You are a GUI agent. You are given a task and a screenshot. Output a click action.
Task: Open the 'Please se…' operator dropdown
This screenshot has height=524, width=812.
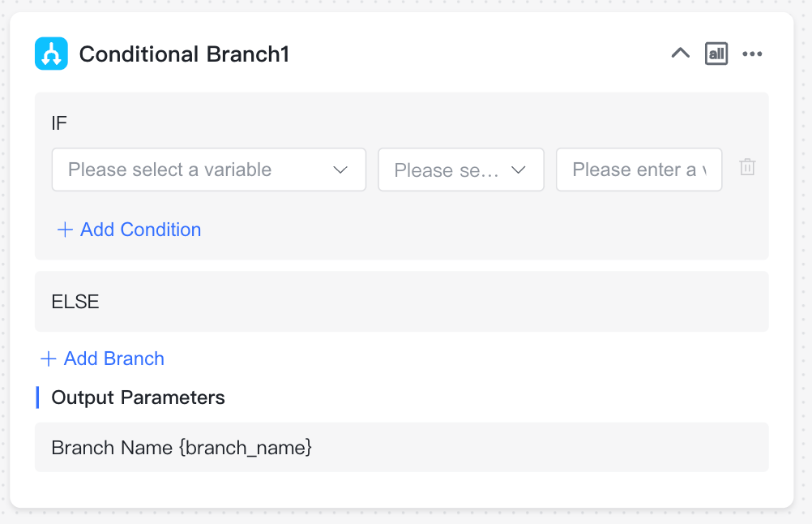(461, 170)
